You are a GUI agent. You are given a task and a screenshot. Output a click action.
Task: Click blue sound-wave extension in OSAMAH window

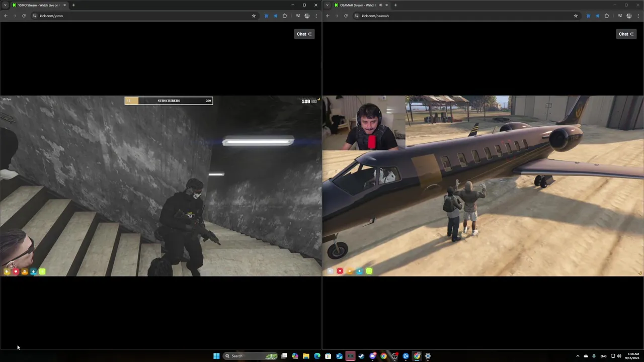(597, 16)
